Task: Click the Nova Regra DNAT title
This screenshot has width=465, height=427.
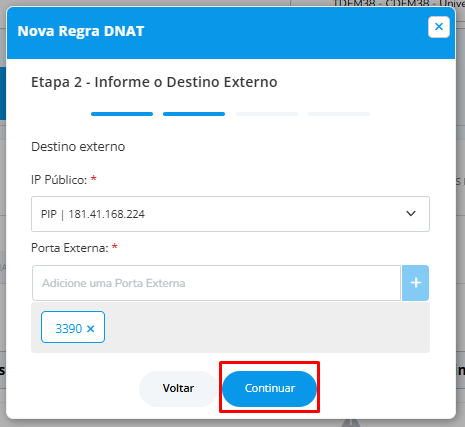Action: pos(81,31)
